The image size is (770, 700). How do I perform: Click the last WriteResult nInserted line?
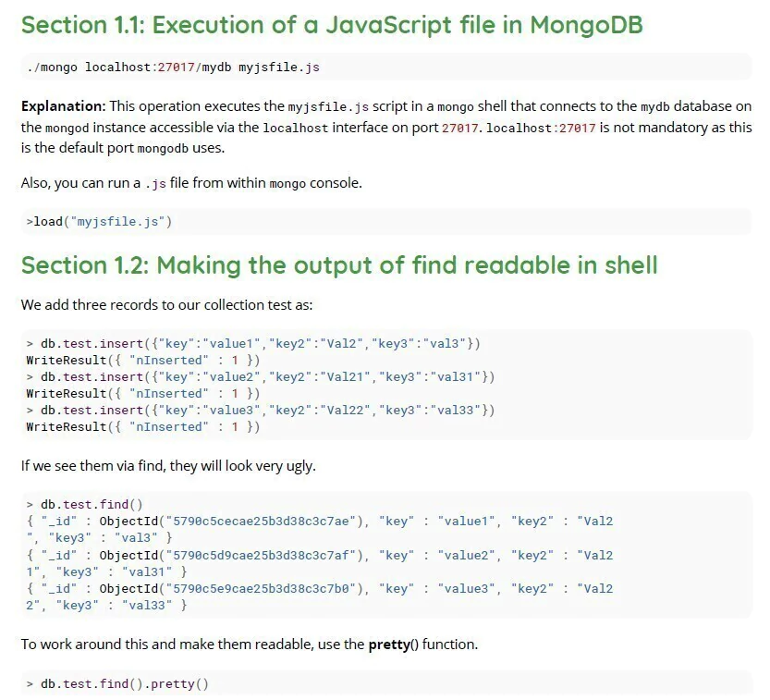[143, 426]
